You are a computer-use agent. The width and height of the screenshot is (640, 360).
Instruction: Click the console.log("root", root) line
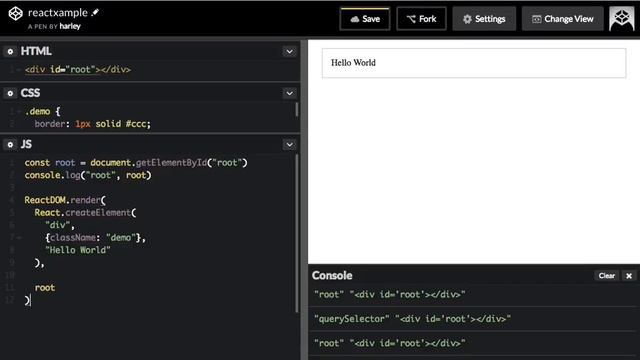pyautogui.click(x=87, y=175)
